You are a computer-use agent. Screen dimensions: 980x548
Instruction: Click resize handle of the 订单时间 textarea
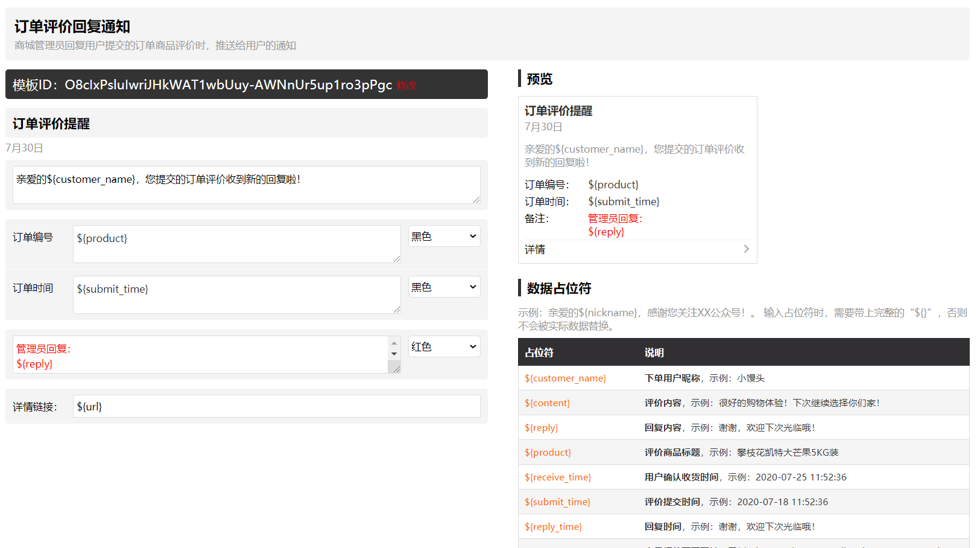397,310
